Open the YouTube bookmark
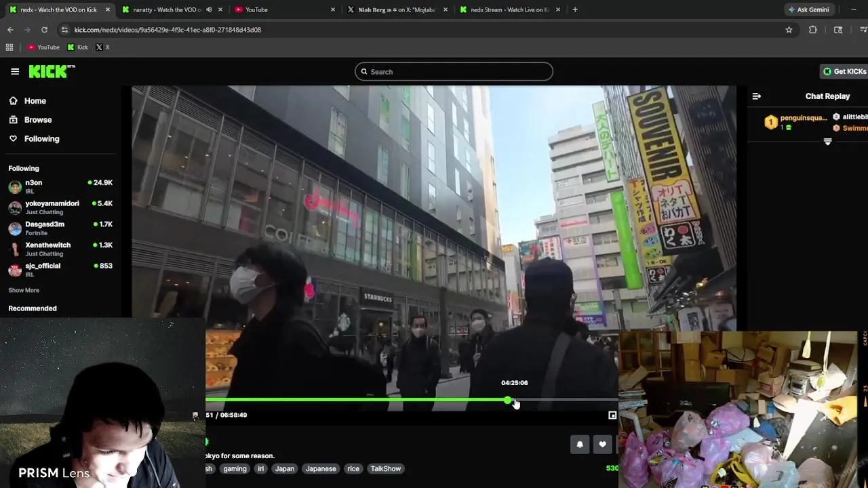This screenshot has height=488, width=868. tap(43, 47)
